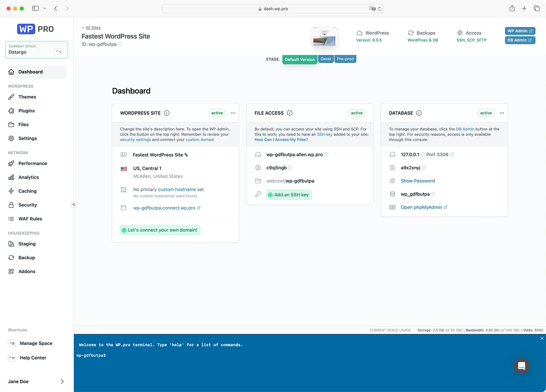Viewport: 546px width, 392px height.
Task: Expand the Current Space Datargo selector
Action: (x=37, y=50)
